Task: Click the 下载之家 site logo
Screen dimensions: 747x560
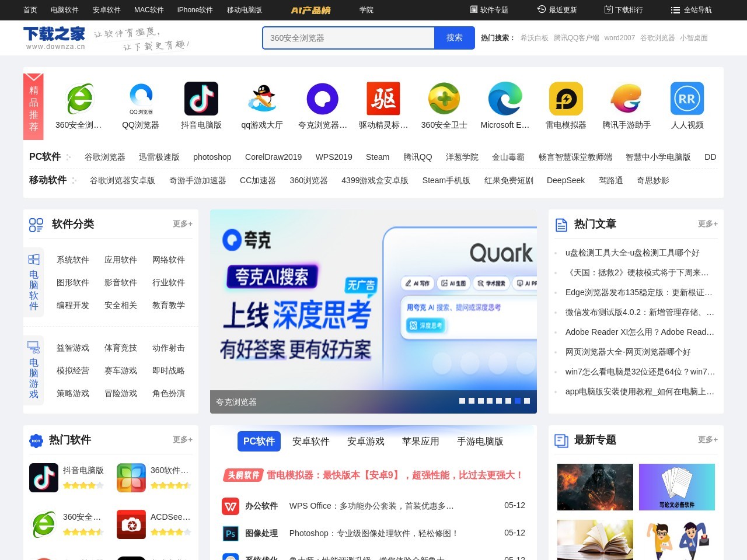Action: (54, 38)
